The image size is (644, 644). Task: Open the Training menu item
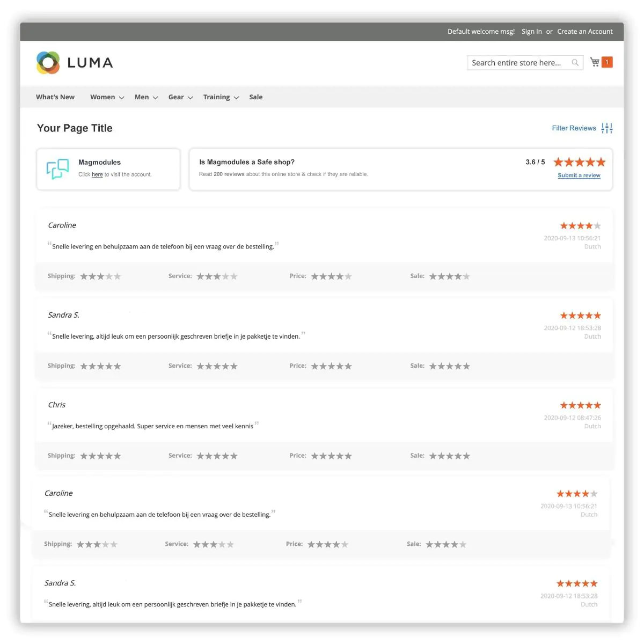coord(216,97)
